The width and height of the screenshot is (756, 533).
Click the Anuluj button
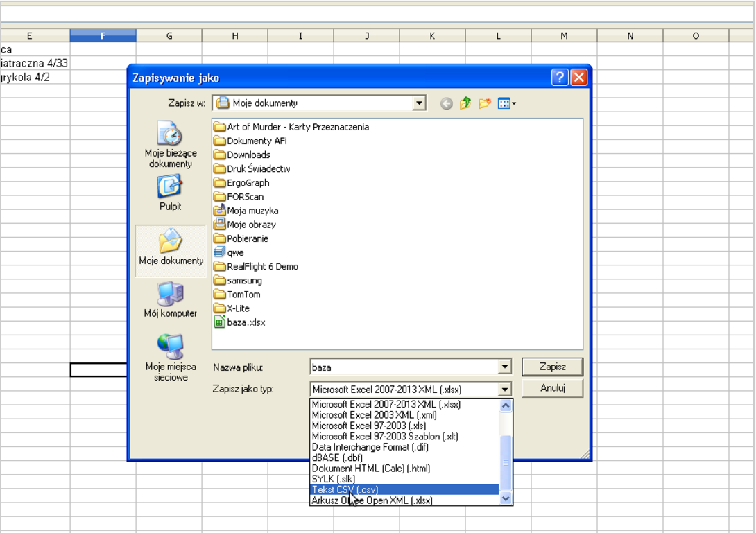pyautogui.click(x=552, y=388)
